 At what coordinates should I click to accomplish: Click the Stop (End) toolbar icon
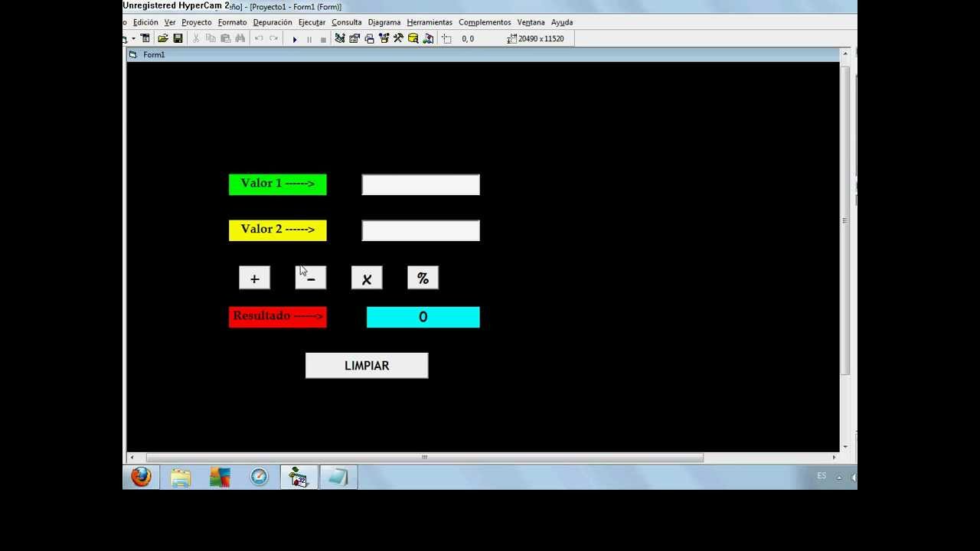tap(323, 39)
